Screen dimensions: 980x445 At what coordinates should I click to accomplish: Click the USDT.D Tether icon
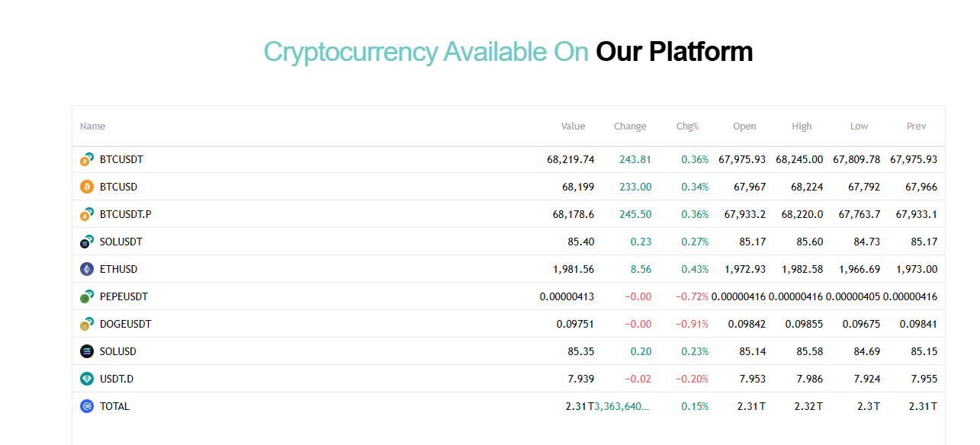tap(86, 379)
